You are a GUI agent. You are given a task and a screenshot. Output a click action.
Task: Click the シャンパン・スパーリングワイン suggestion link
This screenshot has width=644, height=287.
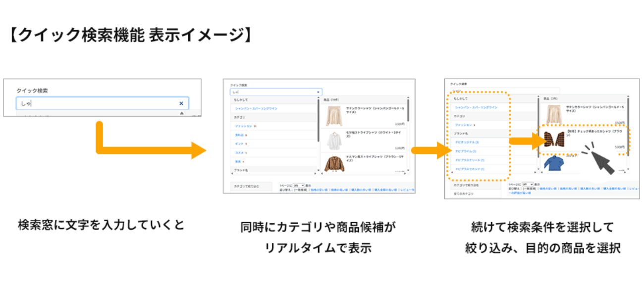256,109
